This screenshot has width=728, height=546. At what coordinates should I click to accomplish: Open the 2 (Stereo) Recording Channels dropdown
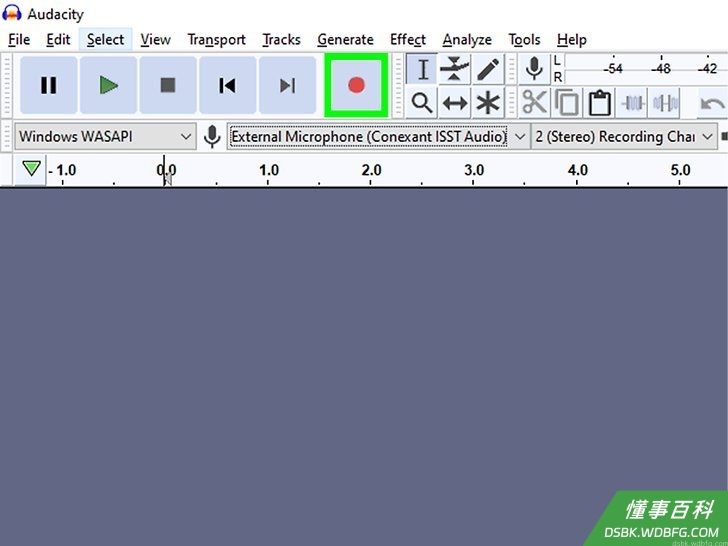coord(624,136)
